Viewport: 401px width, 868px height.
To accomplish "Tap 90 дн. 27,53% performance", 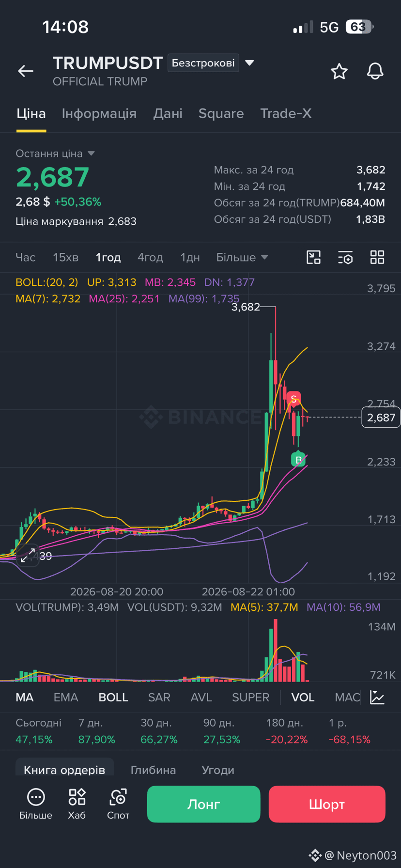I will (222, 731).
